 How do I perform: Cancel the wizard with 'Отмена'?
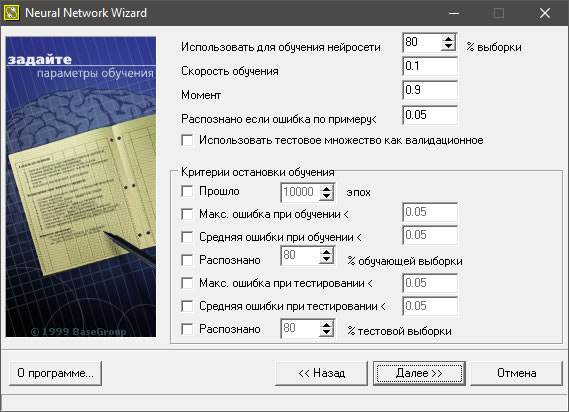coord(516,373)
